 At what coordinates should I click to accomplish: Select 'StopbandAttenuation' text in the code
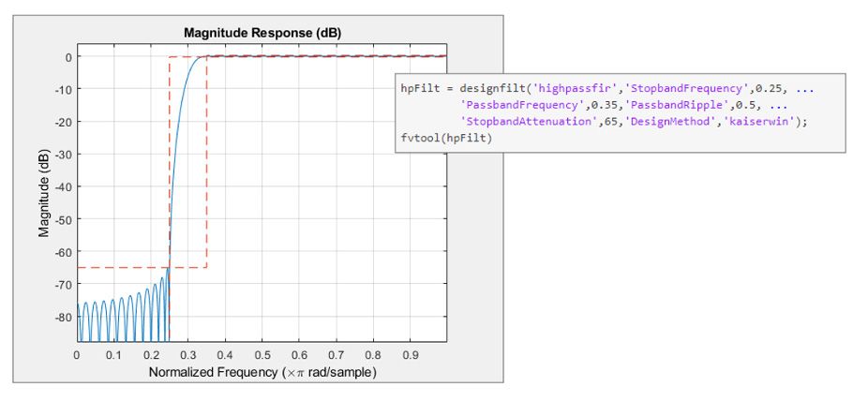pyautogui.click(x=522, y=122)
